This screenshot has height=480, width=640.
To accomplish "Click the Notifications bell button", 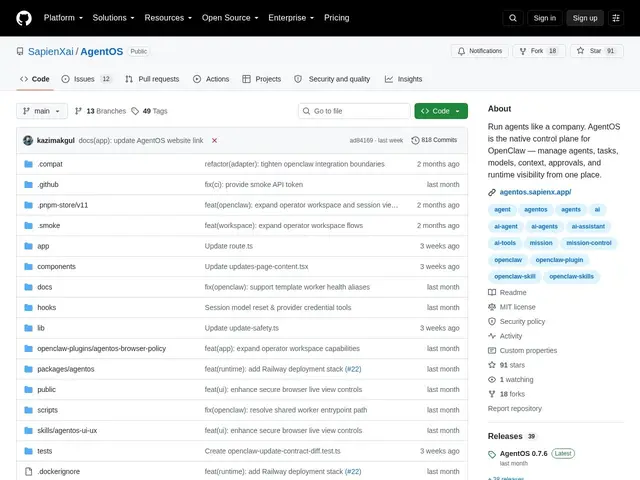I will [x=480, y=51].
